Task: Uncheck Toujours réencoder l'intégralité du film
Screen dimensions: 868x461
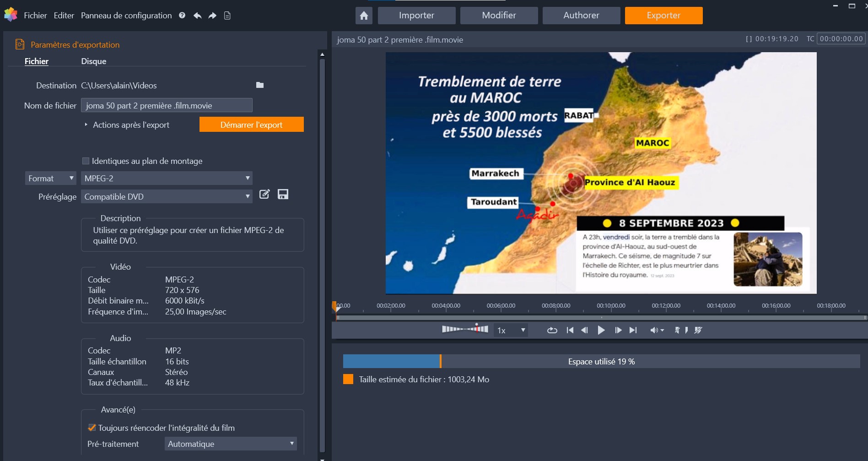Action: coord(92,428)
